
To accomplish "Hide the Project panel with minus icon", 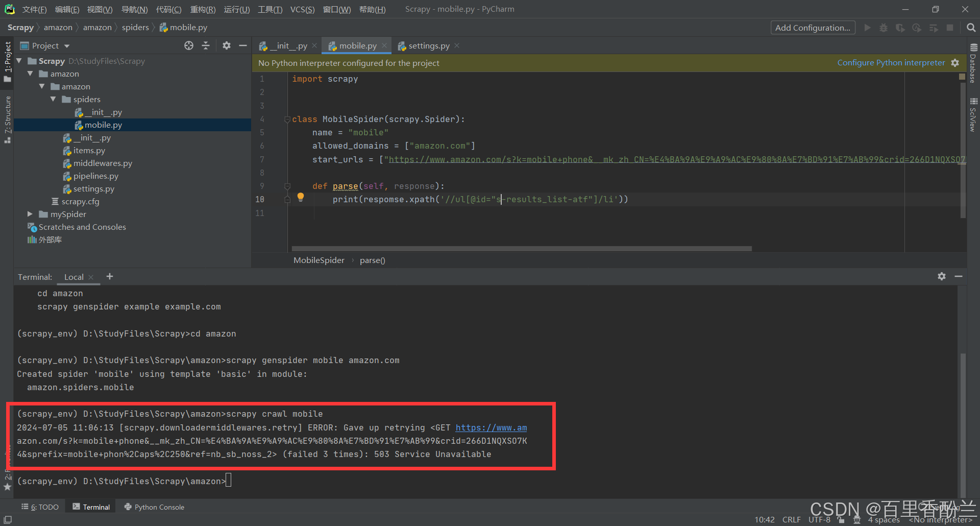I will click(243, 45).
